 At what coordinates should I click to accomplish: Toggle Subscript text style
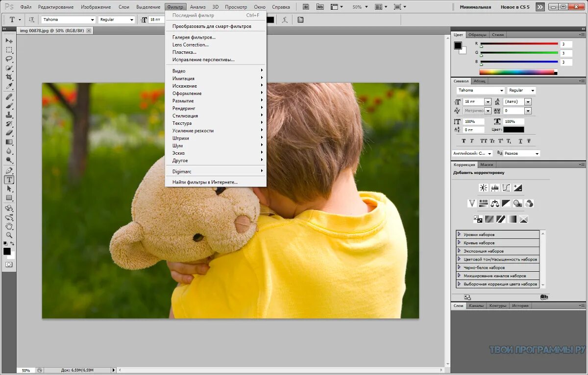510,141
